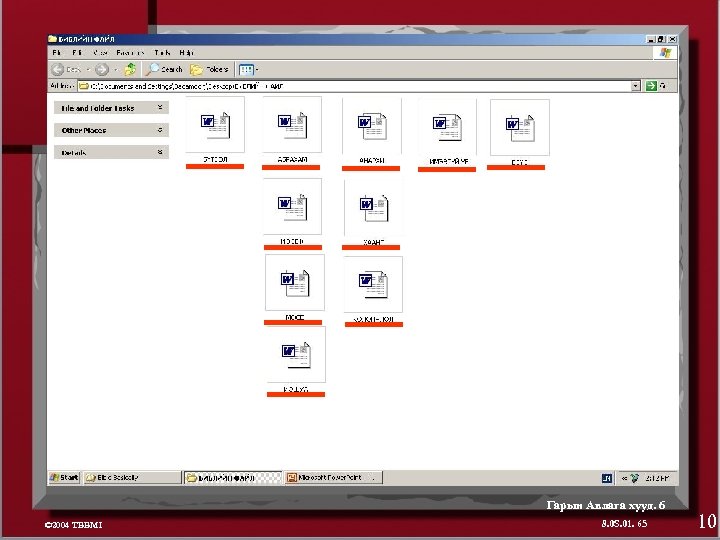
Task: Click the language indicator in system tray
Action: [x=607, y=478]
